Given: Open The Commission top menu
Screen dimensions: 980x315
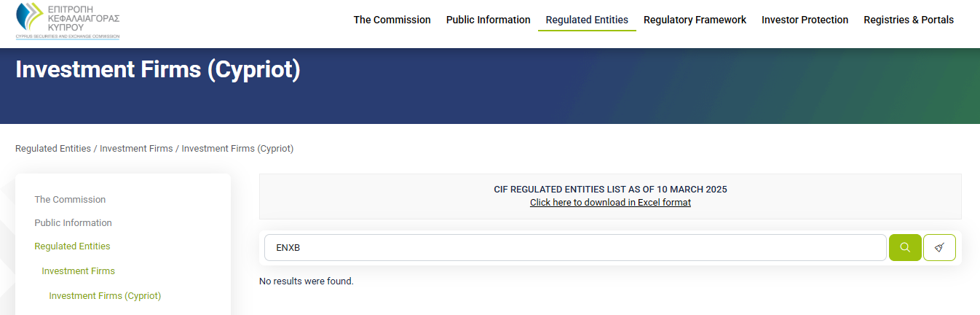Looking at the screenshot, I should coord(392,20).
